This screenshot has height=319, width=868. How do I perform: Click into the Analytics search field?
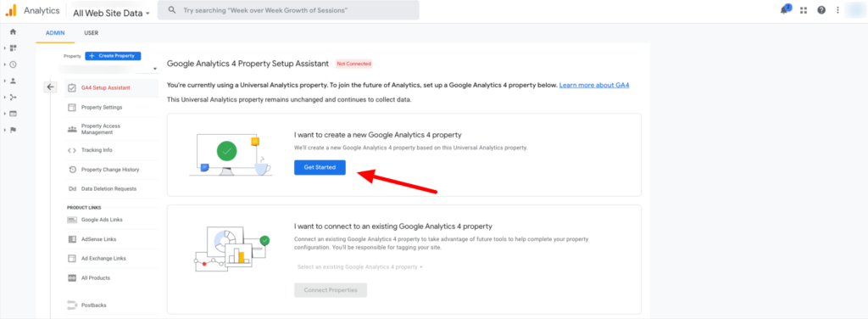tap(288, 10)
